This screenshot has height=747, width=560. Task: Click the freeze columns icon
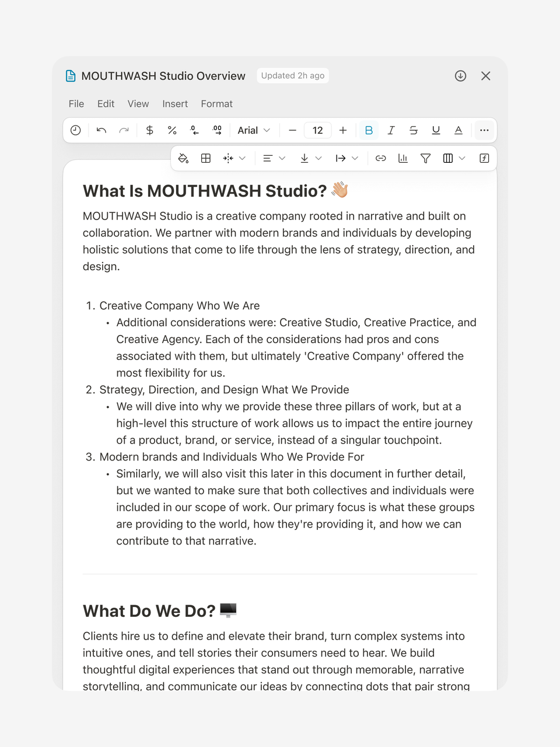[448, 158]
